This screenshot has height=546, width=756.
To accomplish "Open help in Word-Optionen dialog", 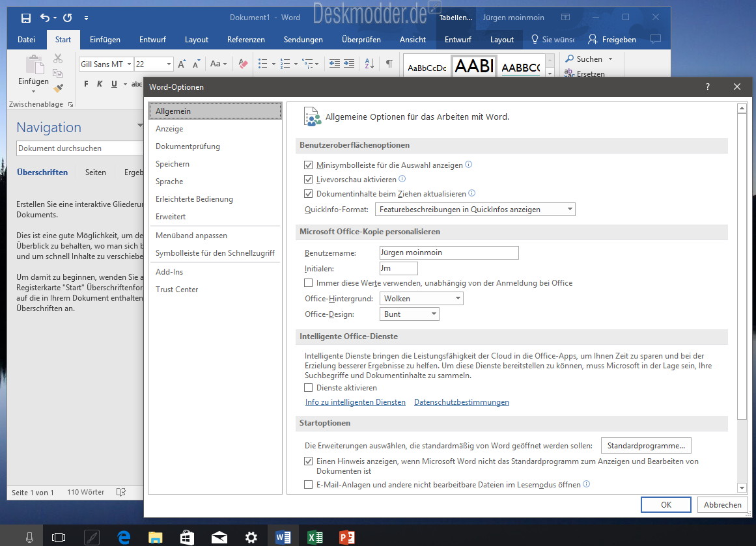I will [x=708, y=87].
